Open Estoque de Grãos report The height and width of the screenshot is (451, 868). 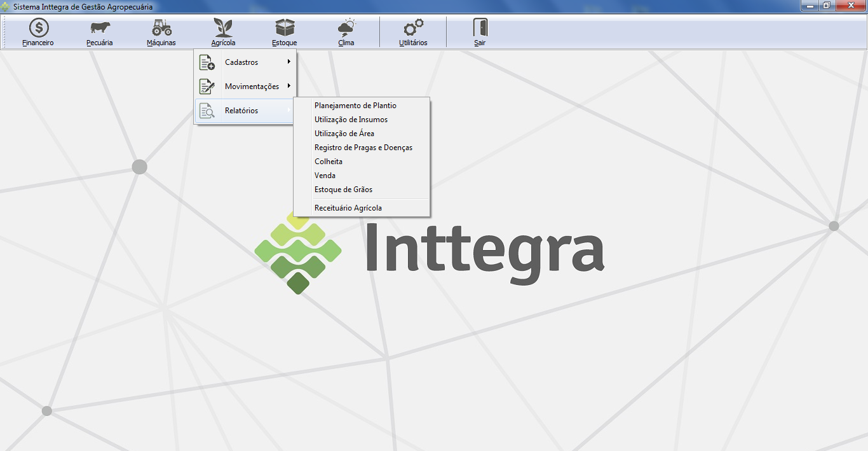tap(362, 190)
